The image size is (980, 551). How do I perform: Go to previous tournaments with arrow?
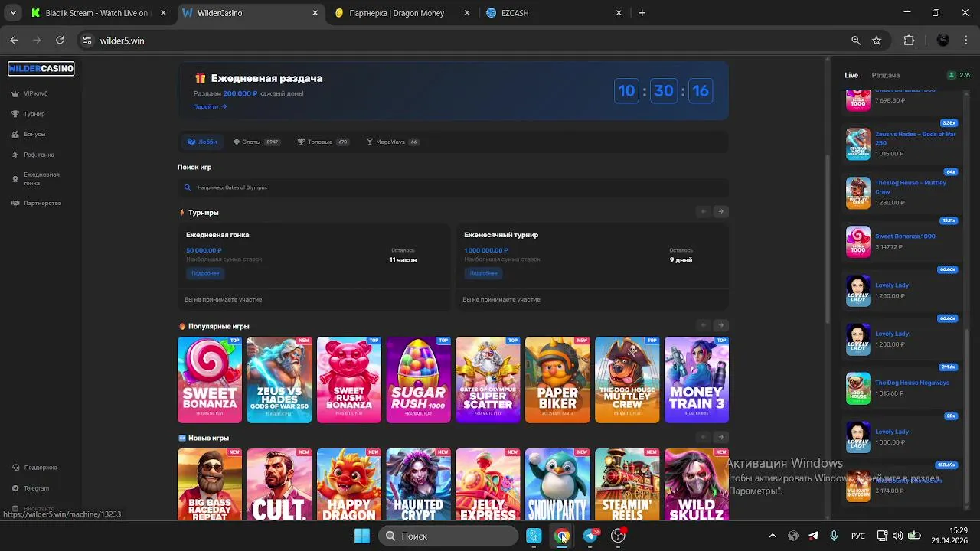[703, 212]
